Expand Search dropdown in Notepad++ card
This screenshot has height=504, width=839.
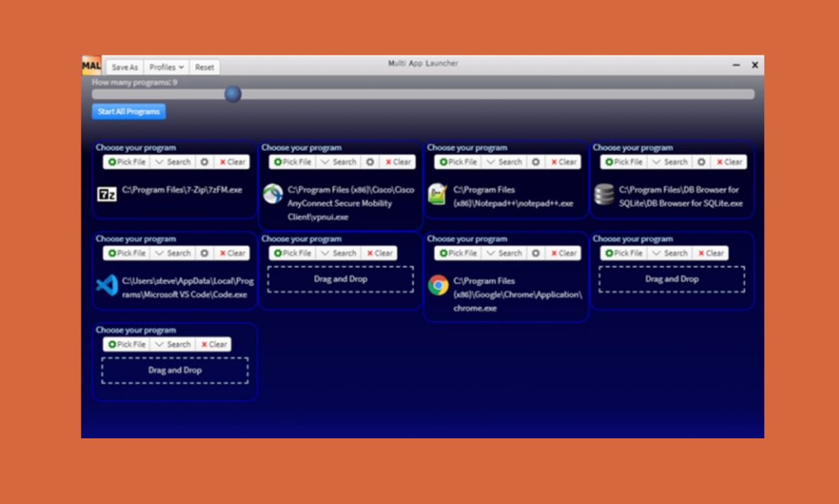tap(504, 162)
